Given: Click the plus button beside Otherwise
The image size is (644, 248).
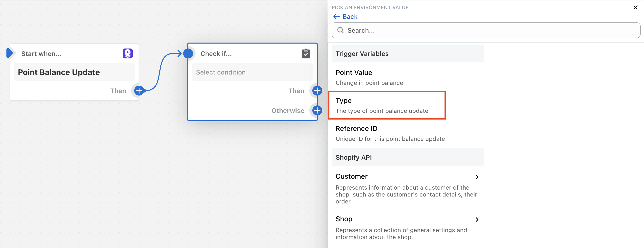Looking at the screenshot, I should [317, 110].
